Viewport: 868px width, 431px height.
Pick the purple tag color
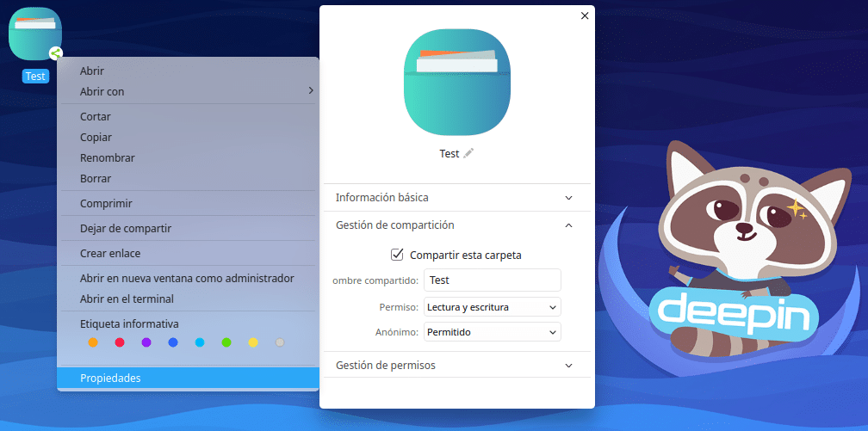pyautogui.click(x=146, y=342)
